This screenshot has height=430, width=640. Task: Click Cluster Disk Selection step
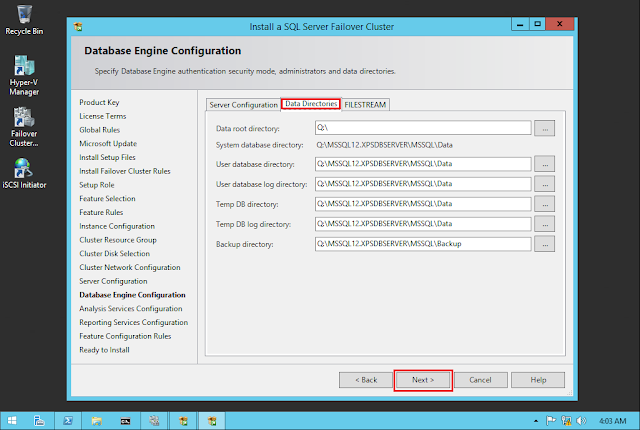click(x=115, y=254)
